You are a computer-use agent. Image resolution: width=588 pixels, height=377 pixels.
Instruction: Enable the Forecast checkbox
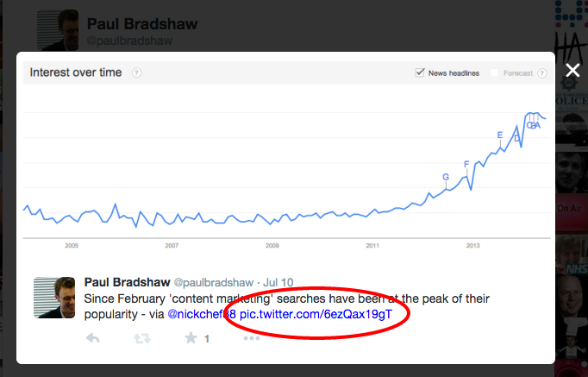pyautogui.click(x=495, y=73)
